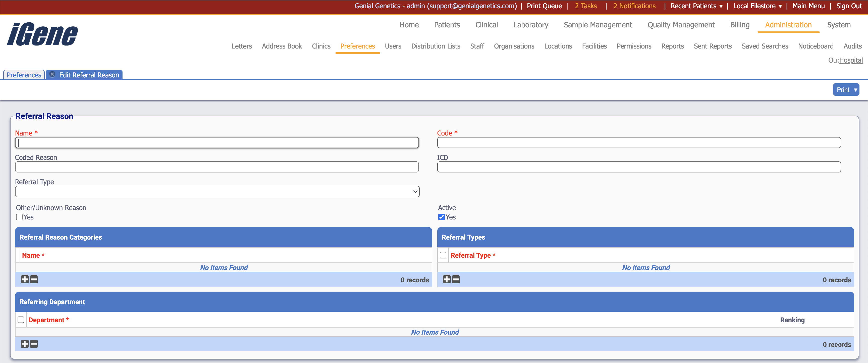
Task: Add a Referring Department row
Action: point(25,344)
